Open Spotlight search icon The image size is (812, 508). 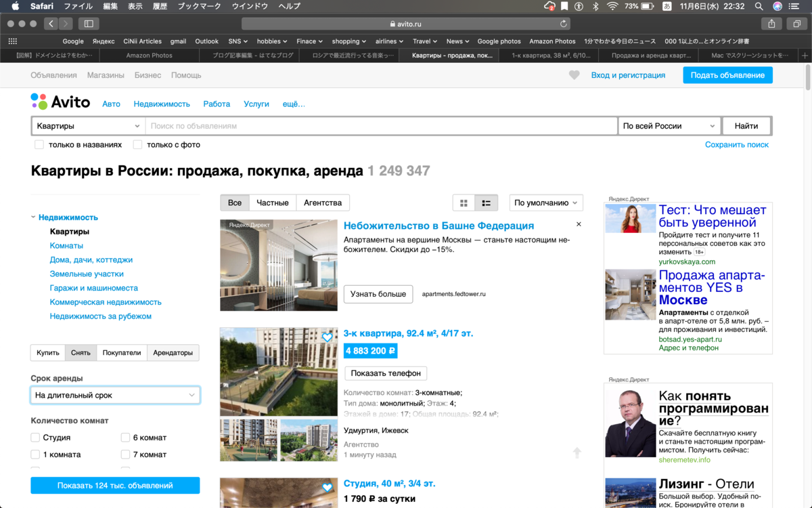point(759,6)
